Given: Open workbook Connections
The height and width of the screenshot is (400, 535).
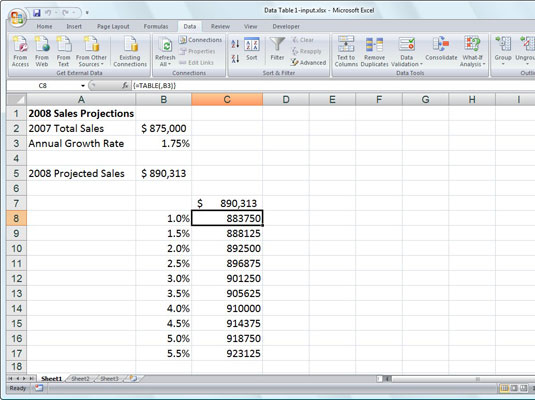Looking at the screenshot, I should tap(200, 40).
